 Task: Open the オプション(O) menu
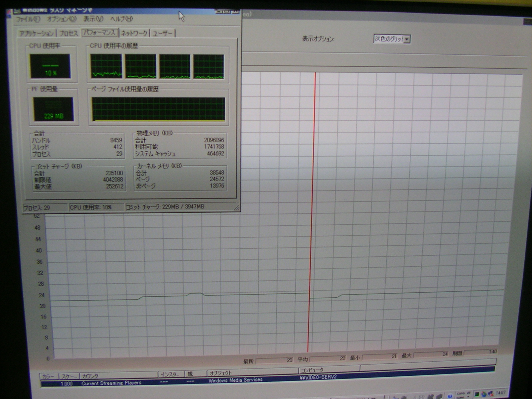point(62,19)
